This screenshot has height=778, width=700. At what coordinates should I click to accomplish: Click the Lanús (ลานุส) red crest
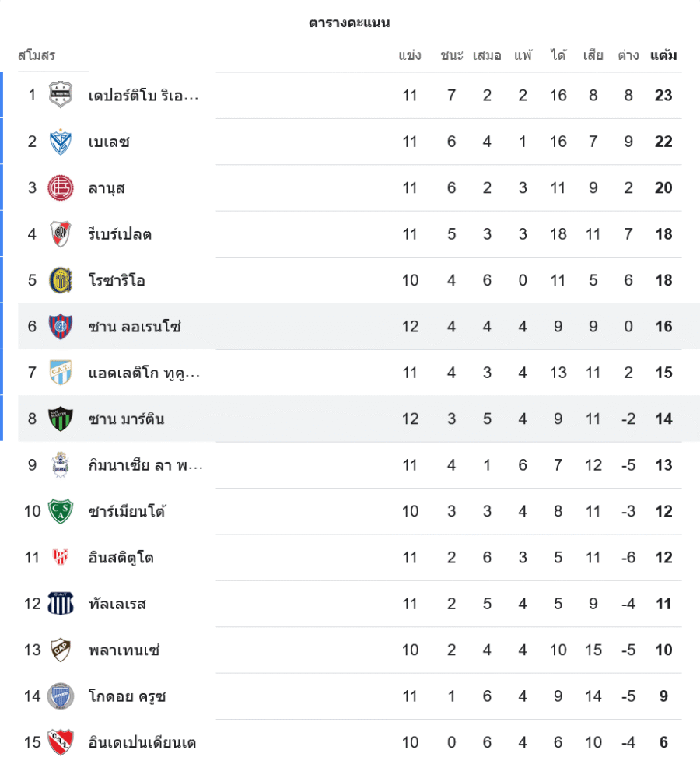pyautogui.click(x=60, y=187)
